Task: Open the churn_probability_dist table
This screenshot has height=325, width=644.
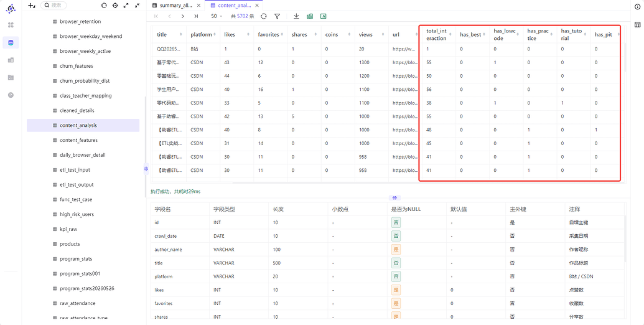Action: (x=83, y=80)
